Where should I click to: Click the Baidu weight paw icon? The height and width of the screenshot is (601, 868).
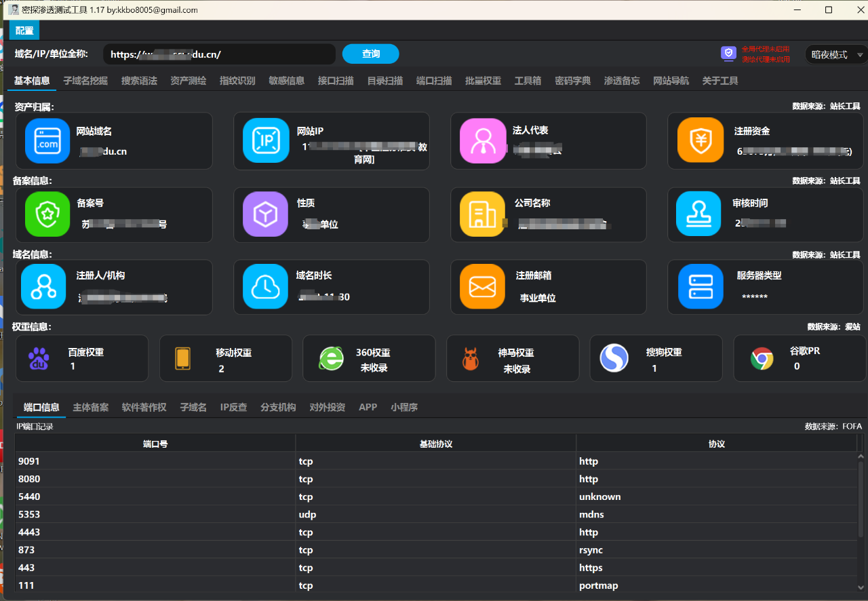[39, 358]
